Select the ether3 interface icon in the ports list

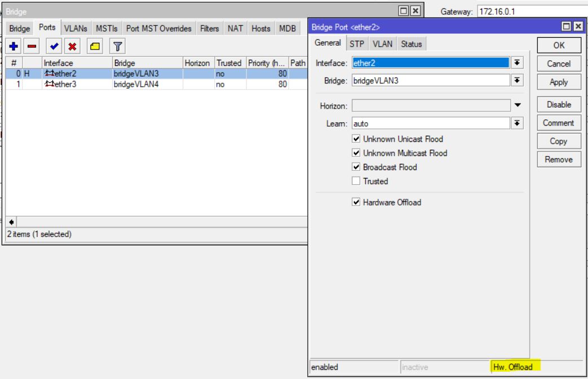(x=50, y=84)
